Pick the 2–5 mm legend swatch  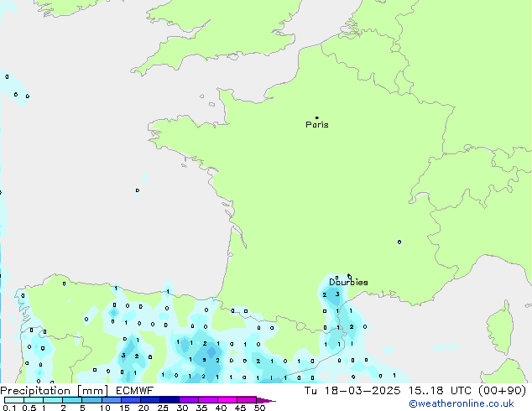pyautogui.click(x=72, y=400)
